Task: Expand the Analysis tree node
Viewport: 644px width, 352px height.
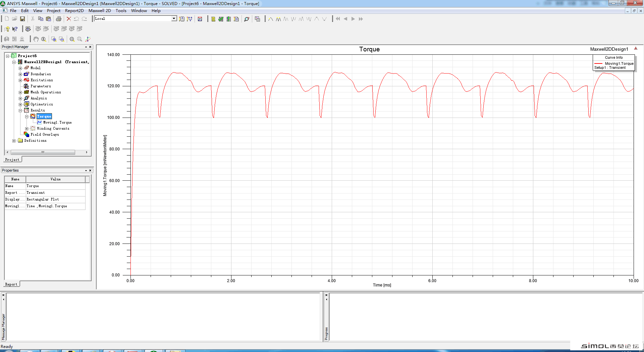Action: 20,98
